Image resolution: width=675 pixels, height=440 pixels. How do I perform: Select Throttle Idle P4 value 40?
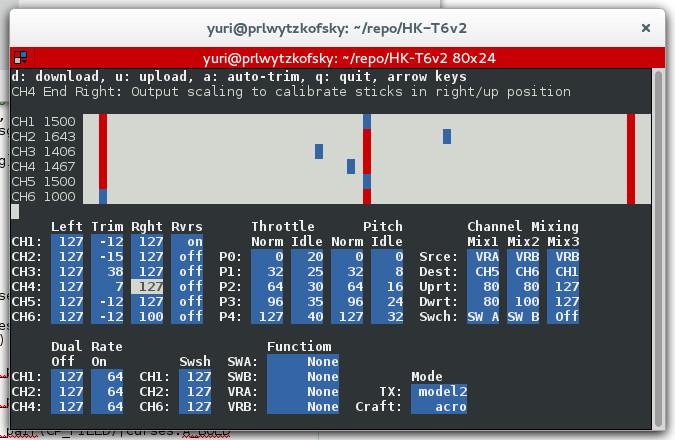pyautogui.click(x=307, y=316)
